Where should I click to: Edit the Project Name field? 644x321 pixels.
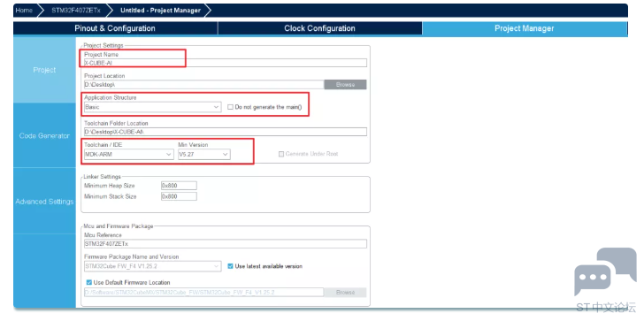pos(225,63)
